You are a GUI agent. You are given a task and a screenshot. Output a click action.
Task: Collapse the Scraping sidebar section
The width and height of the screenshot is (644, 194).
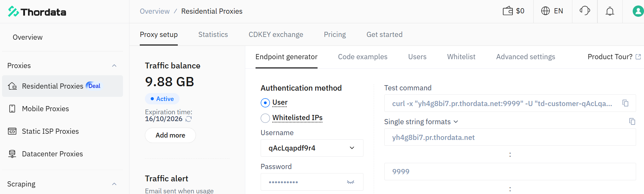[114, 184]
